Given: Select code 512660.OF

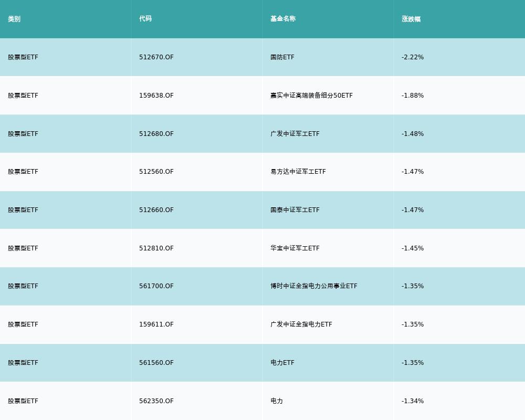Looking at the screenshot, I should (156, 210).
